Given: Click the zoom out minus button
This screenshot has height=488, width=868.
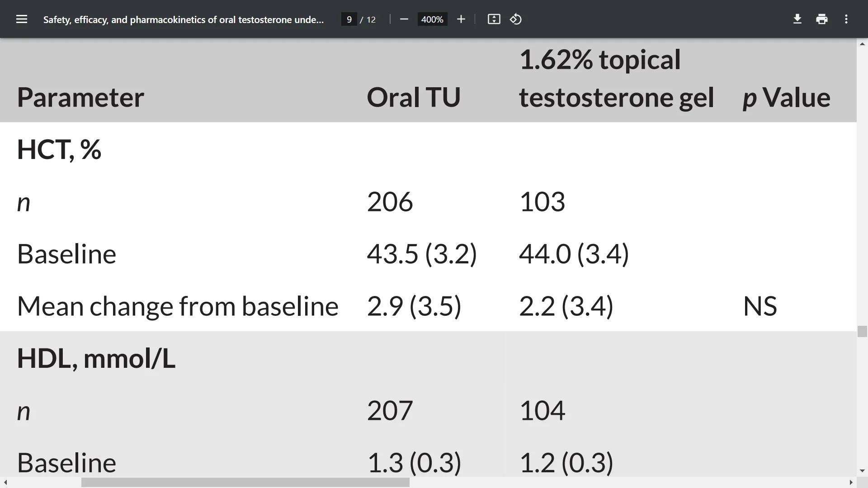Looking at the screenshot, I should tap(404, 19).
